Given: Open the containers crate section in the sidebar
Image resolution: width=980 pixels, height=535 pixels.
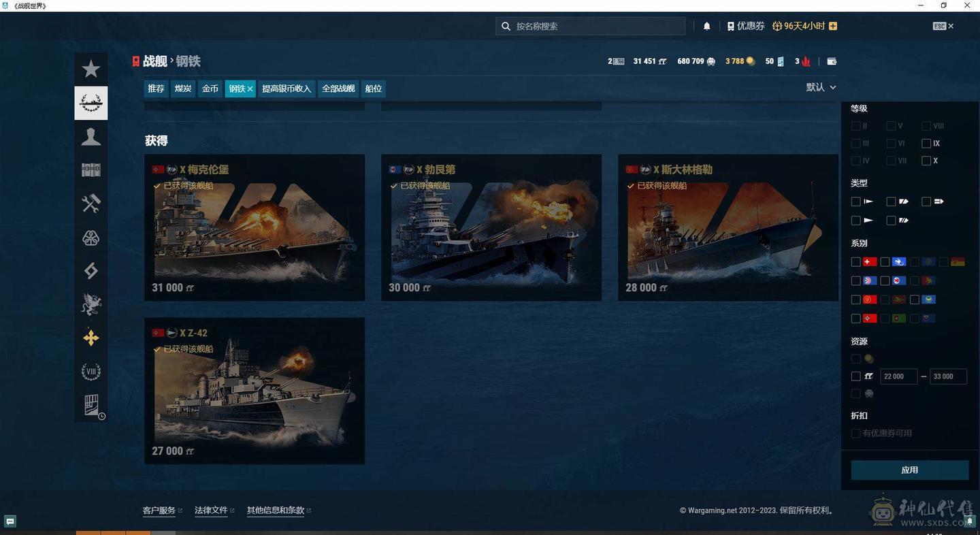Looking at the screenshot, I should pyautogui.click(x=91, y=170).
